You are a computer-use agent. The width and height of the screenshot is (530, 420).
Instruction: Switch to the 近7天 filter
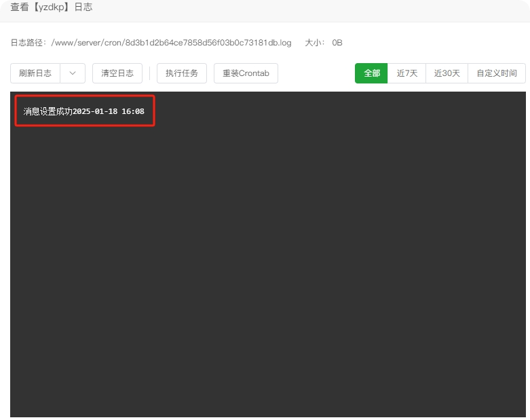click(406, 73)
